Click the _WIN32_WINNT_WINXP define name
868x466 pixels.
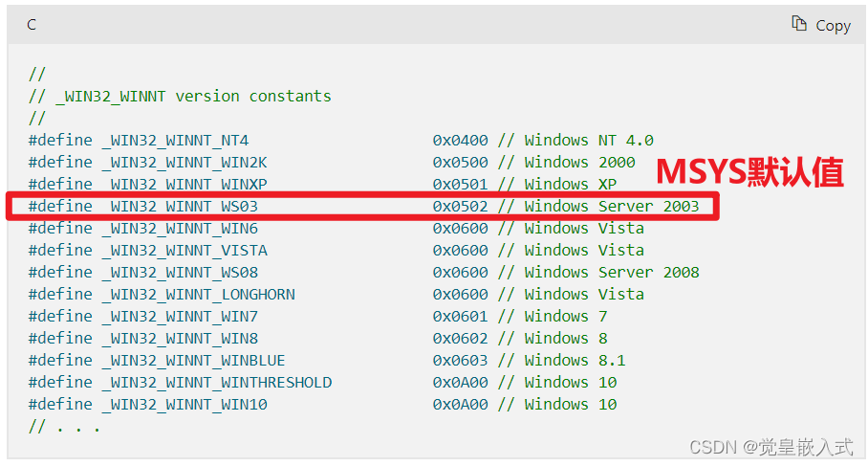[x=184, y=185]
